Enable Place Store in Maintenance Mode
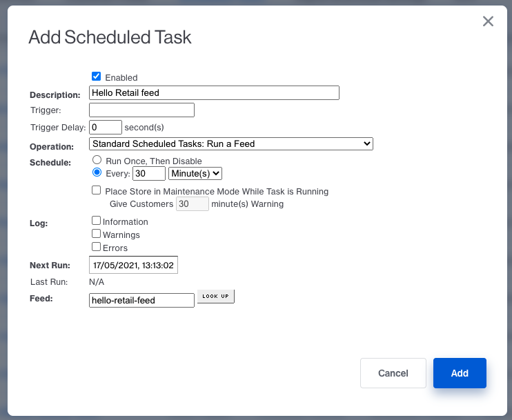 97,190
